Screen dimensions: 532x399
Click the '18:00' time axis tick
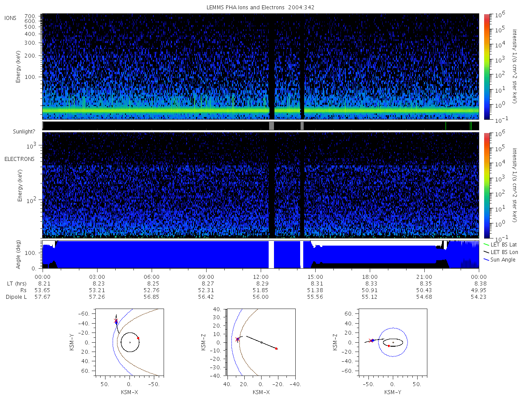[x=370, y=277]
